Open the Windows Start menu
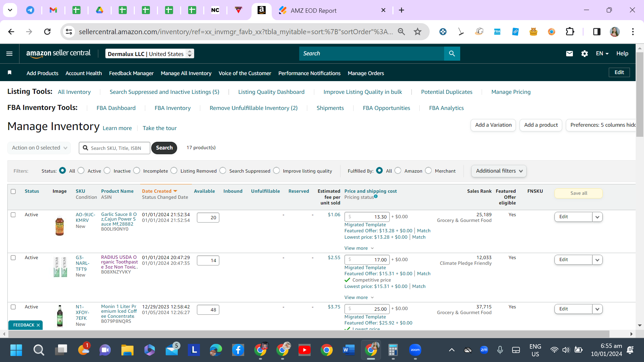The height and width of the screenshot is (362, 644). (16, 350)
